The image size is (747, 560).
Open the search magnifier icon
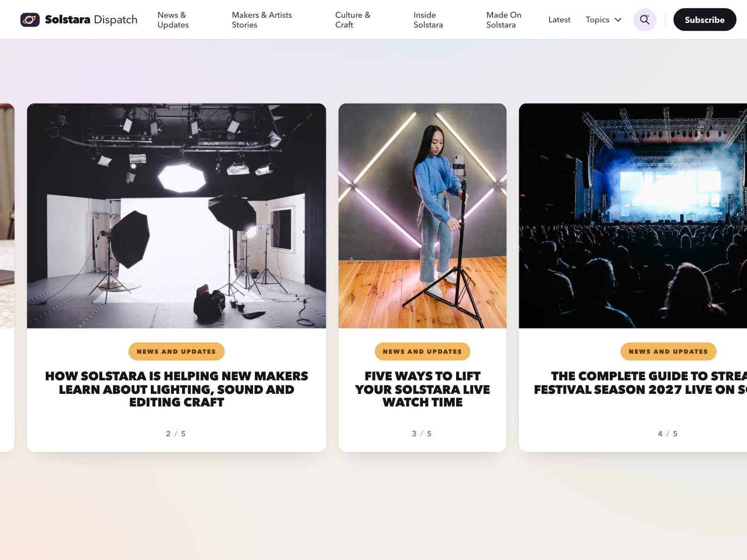[645, 20]
